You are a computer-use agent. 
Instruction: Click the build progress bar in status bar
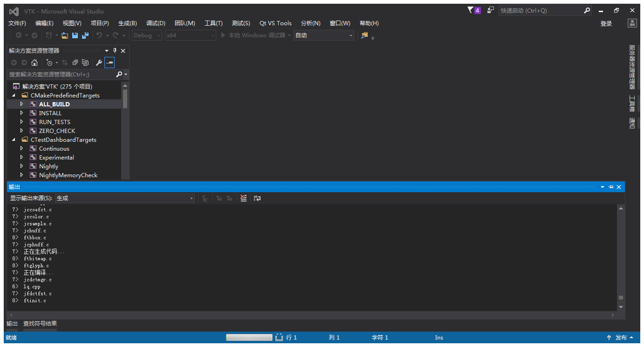249,337
